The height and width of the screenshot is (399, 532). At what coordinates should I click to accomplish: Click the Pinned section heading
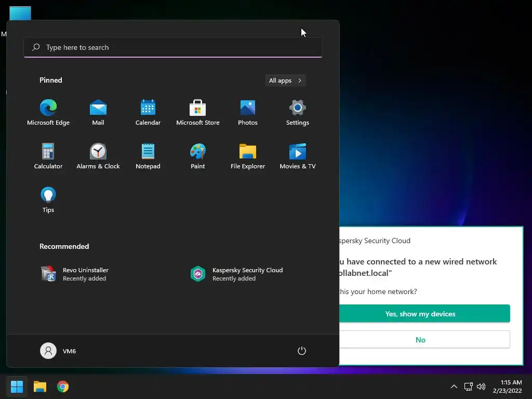point(51,80)
